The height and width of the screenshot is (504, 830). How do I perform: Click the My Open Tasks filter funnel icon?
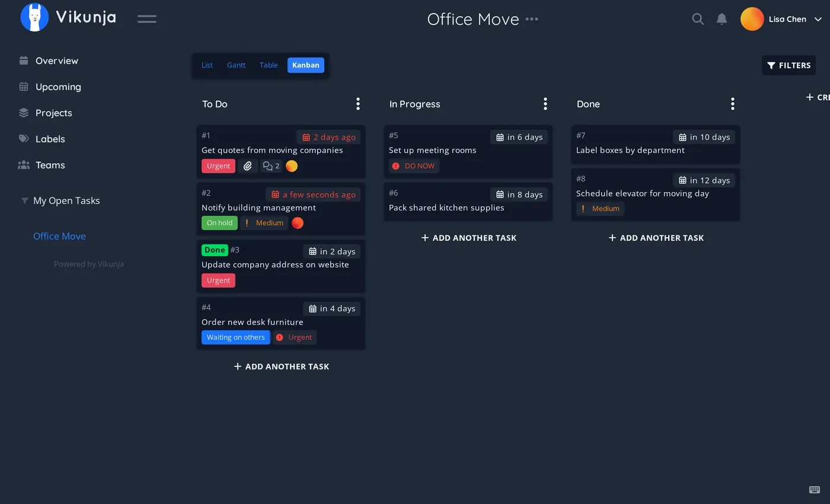click(24, 200)
